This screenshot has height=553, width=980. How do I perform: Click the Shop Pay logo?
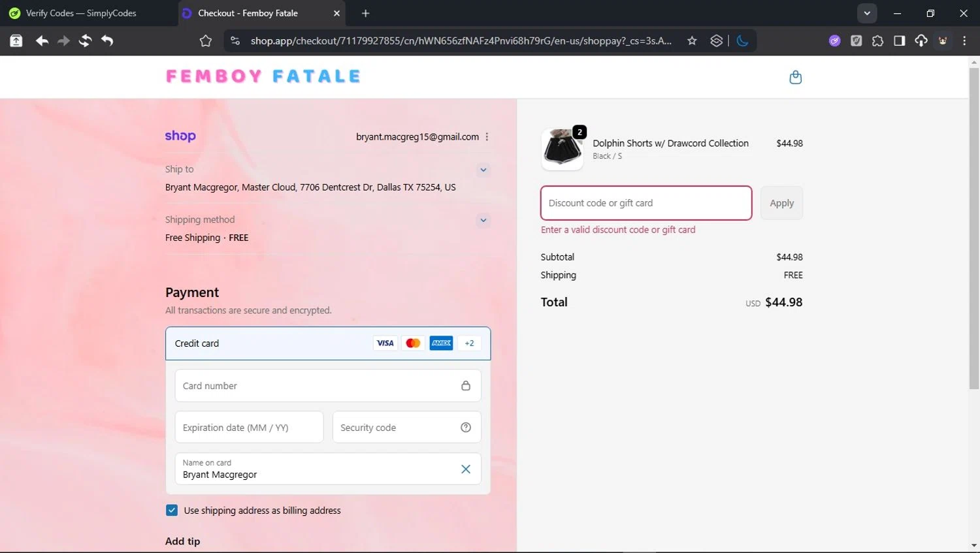click(180, 136)
